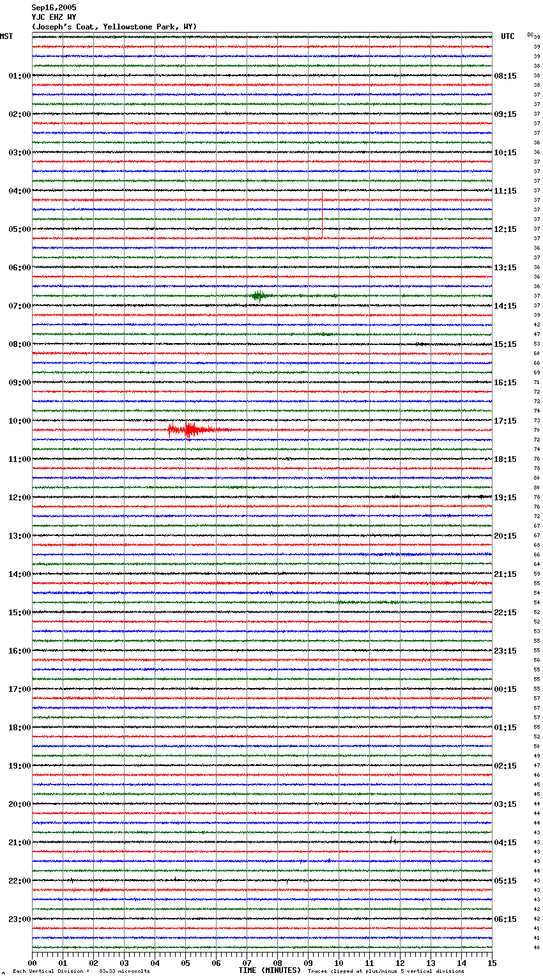Viewport: 543px width, 980px height.
Task: Select the 02:00 MST row label
Action: 20,114
